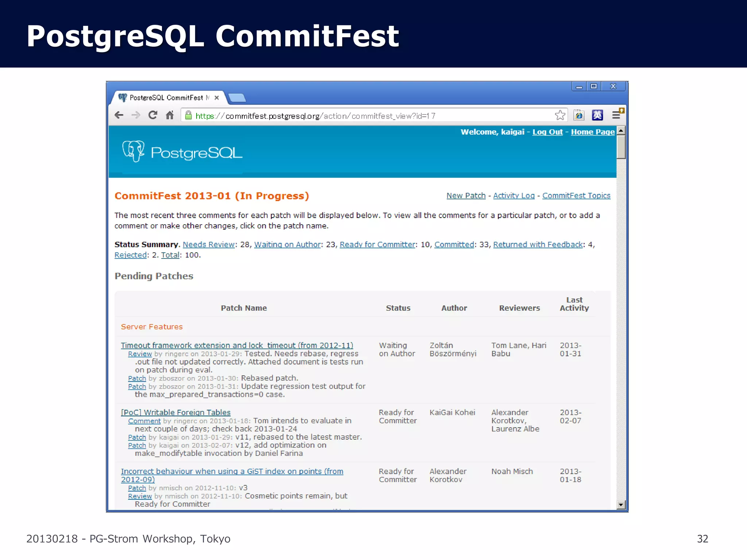Click the scrollbar down arrow
Image resolution: width=747 pixels, height=560 pixels.
[621, 505]
